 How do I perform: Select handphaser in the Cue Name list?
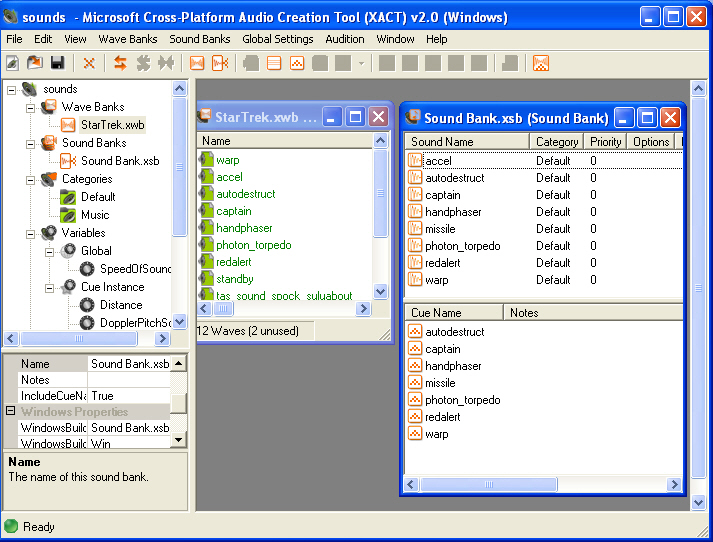(x=453, y=366)
